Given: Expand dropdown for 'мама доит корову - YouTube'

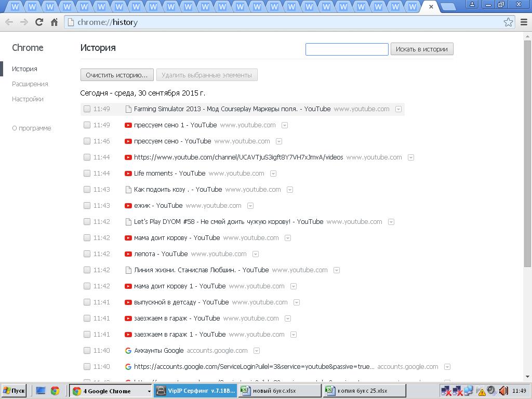Looking at the screenshot, I should coord(288,238).
